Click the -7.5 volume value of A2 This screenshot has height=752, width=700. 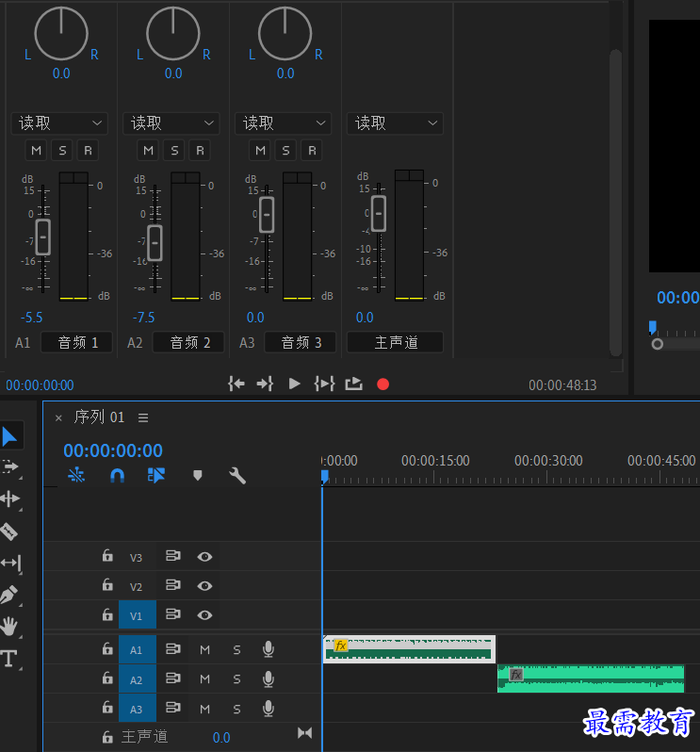click(x=144, y=318)
